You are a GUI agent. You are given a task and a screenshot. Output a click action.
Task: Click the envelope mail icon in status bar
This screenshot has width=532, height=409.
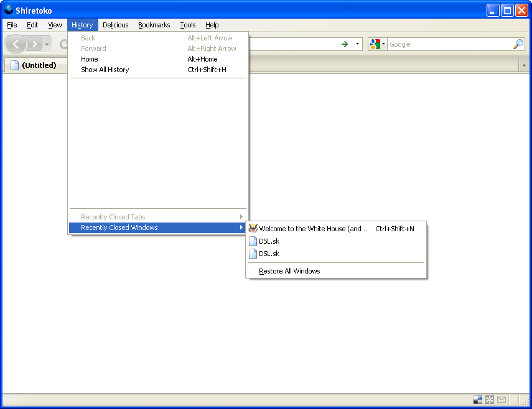pyautogui.click(x=502, y=400)
